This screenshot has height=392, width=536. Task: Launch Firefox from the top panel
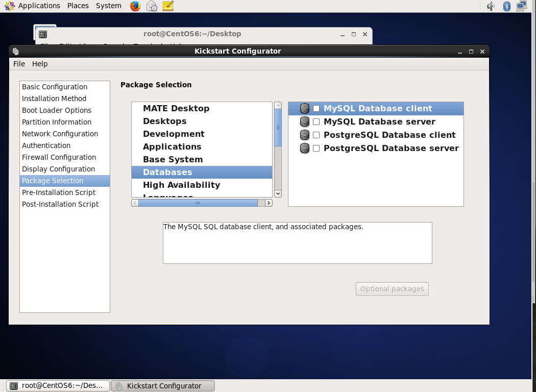coord(135,6)
